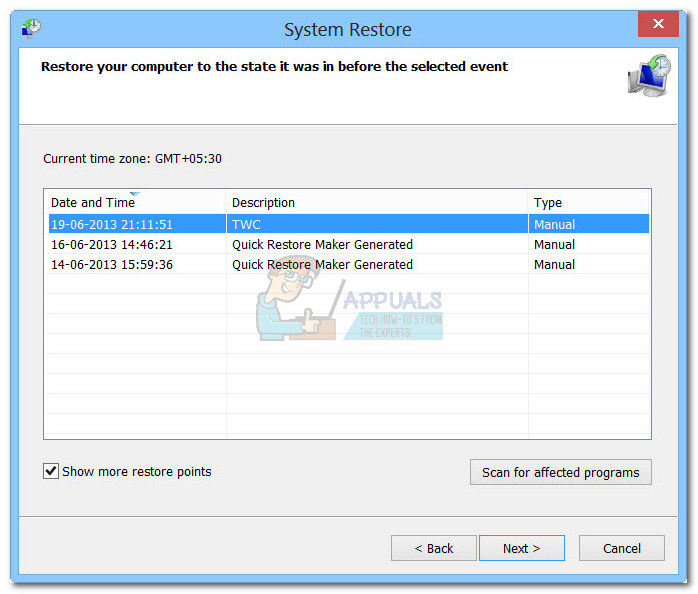This screenshot has height=594, width=698.
Task: Close the System Restore window
Action: [x=658, y=24]
